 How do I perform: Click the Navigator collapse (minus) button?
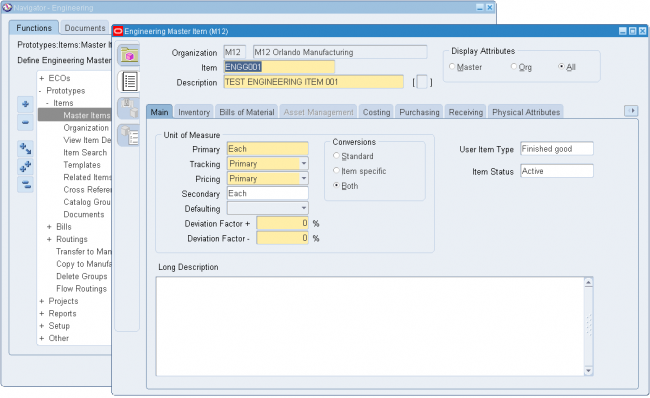(x=25, y=122)
